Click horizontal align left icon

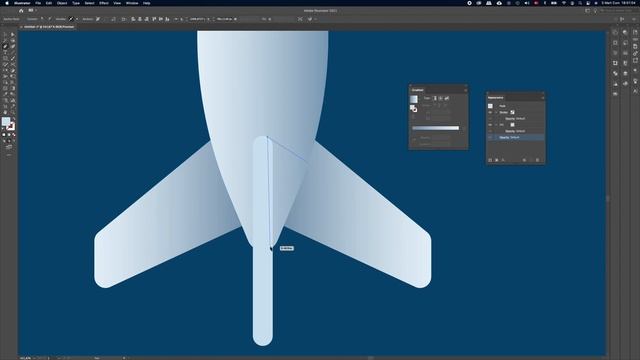[x=133, y=19]
